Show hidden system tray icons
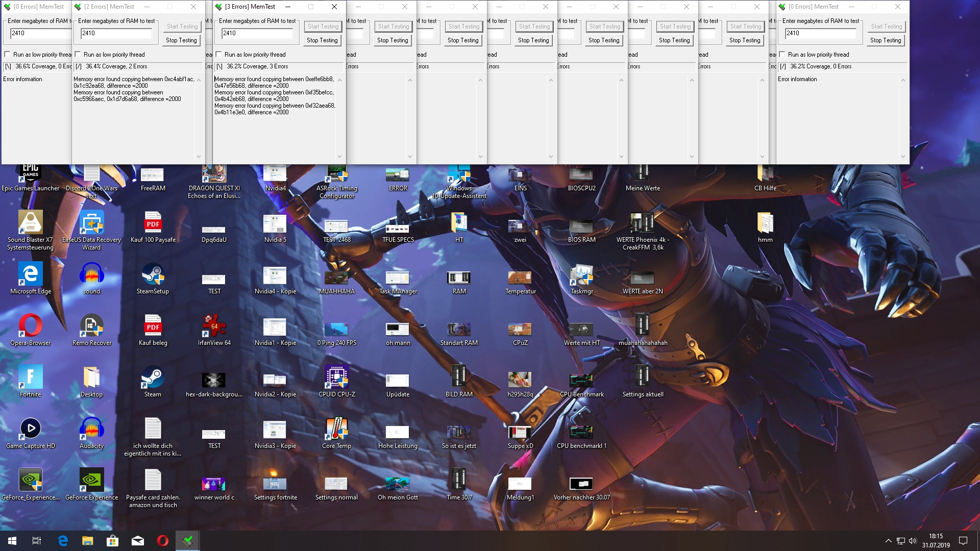The width and height of the screenshot is (980, 551). (888, 541)
